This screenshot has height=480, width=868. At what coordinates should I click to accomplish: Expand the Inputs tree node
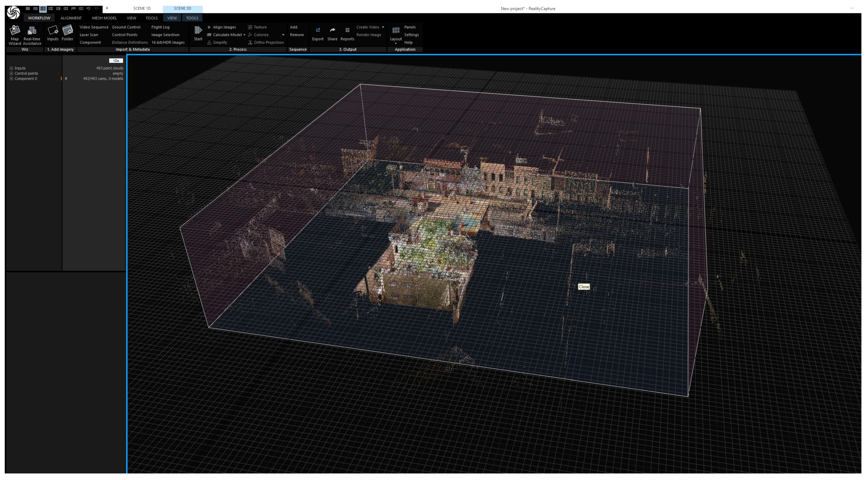(x=11, y=68)
